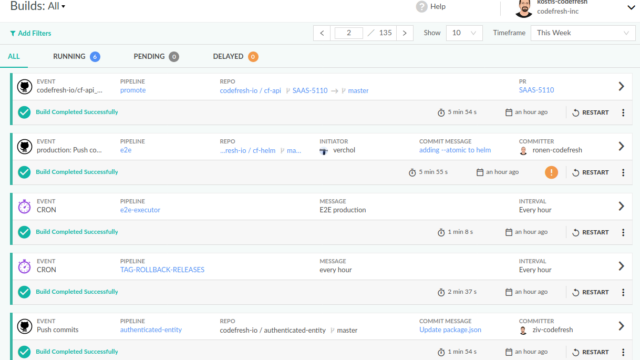This screenshot has height=360, width=640.
Task: Click '5 min 54 s' duration text
Action: click(x=462, y=112)
